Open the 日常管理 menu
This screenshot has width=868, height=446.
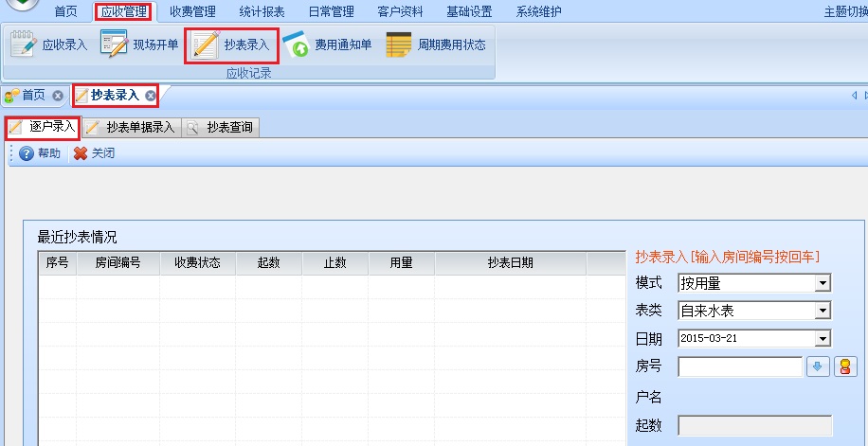pyautogui.click(x=331, y=11)
